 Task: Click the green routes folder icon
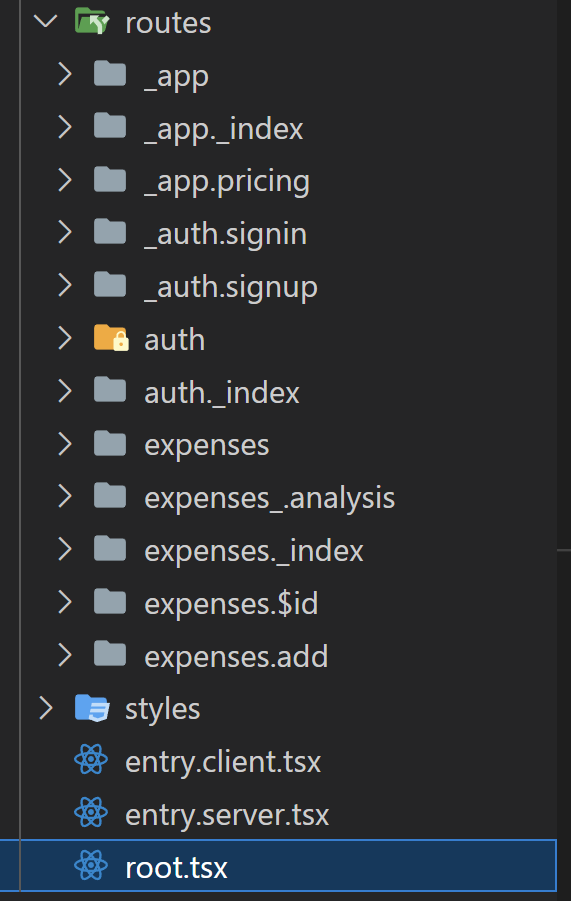[x=92, y=21]
